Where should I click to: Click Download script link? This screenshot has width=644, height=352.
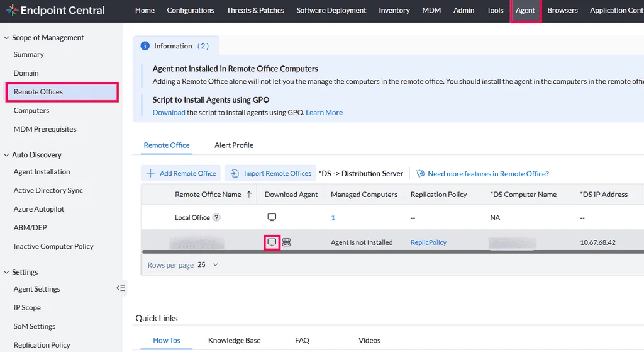(x=169, y=112)
